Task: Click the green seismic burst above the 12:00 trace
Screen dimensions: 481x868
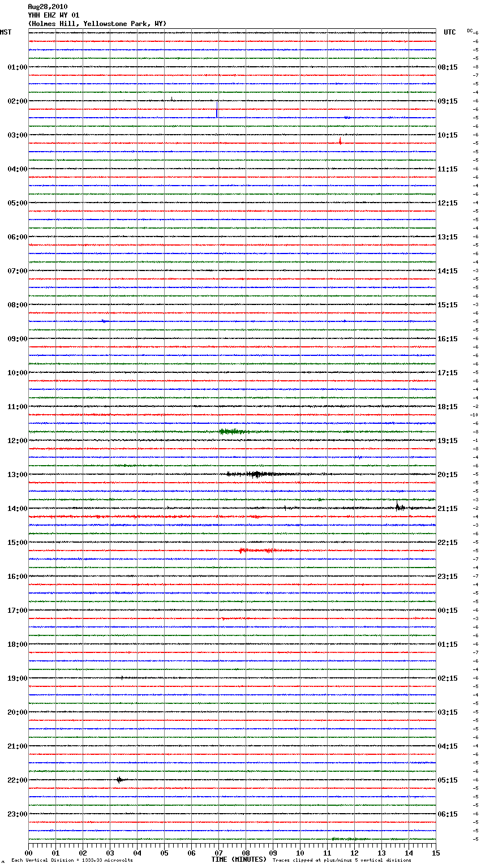Action: 233,432
